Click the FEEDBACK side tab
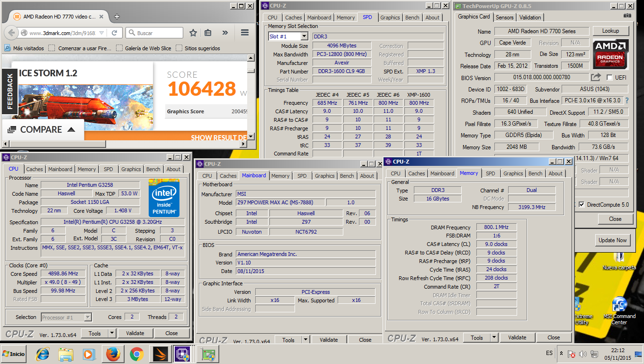The height and width of the screenshot is (364, 644). pyautogui.click(x=9, y=92)
